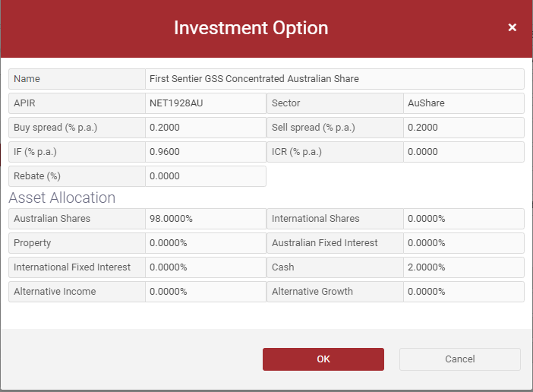The width and height of the screenshot is (533, 392).
Task: Select International Shares allocation value
Action: pos(464,219)
